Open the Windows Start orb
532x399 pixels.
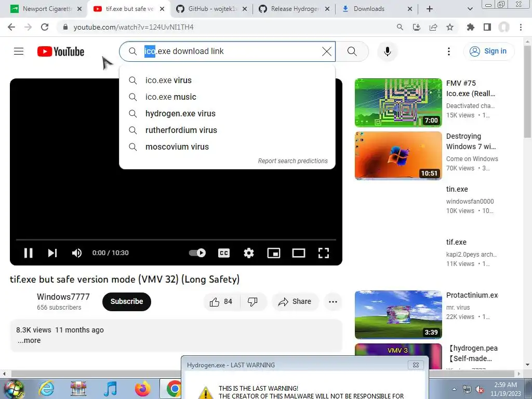[14, 389]
